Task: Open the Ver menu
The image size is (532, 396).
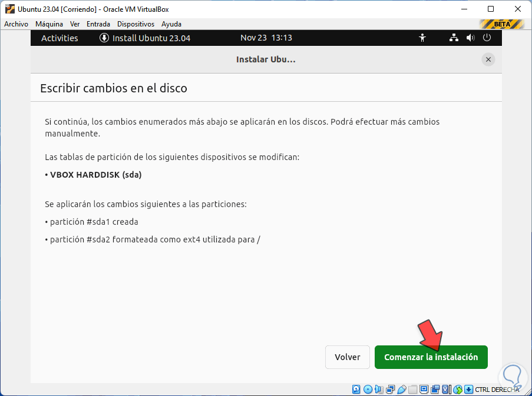Action: pos(75,24)
